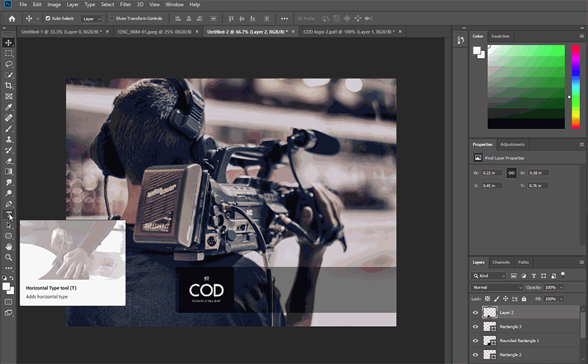Hide the Layer 2 layer
This screenshot has width=588, height=364.
(476, 312)
